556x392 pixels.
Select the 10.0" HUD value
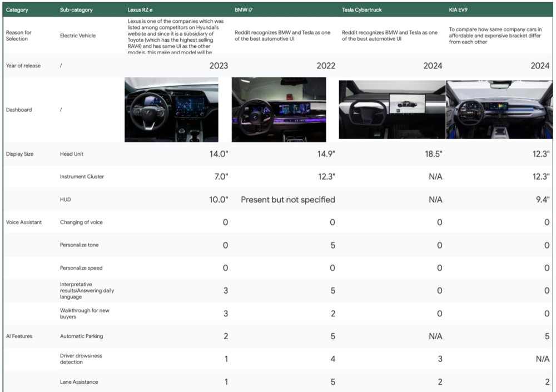pos(219,200)
